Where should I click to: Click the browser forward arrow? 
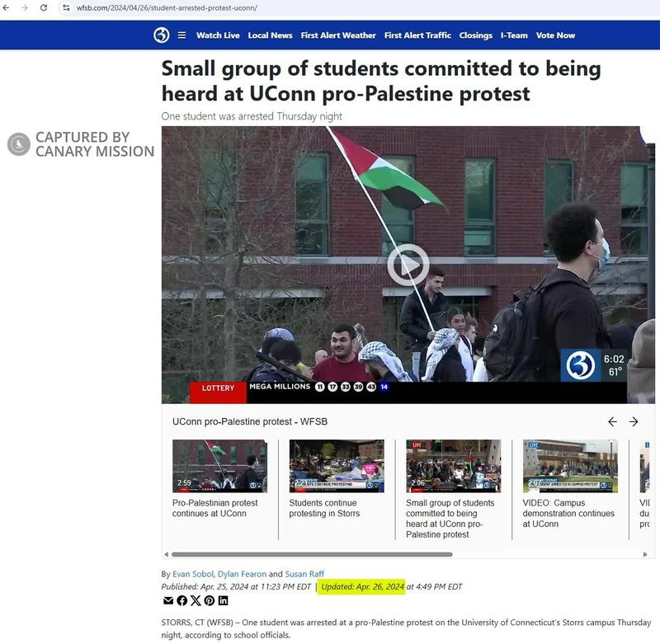point(25,7)
